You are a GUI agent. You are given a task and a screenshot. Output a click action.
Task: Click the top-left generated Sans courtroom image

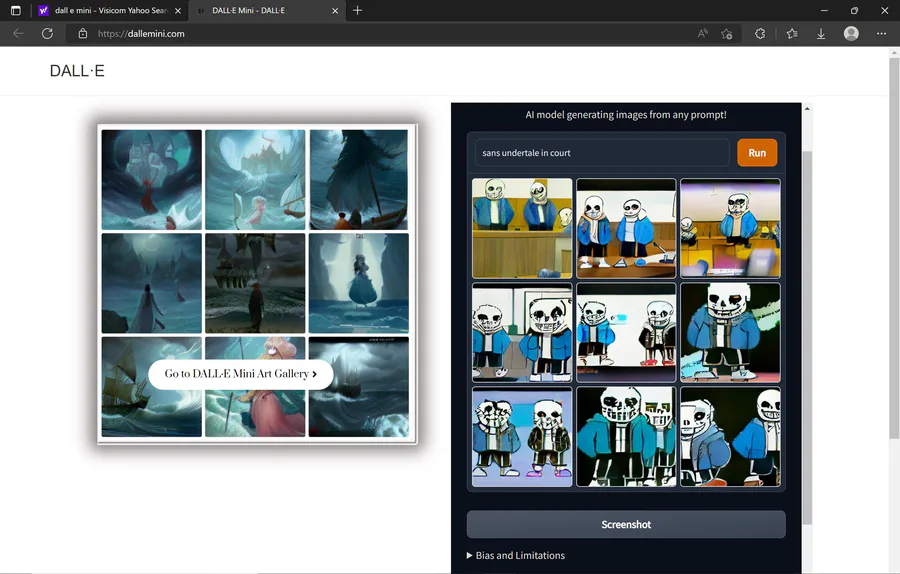[522, 228]
